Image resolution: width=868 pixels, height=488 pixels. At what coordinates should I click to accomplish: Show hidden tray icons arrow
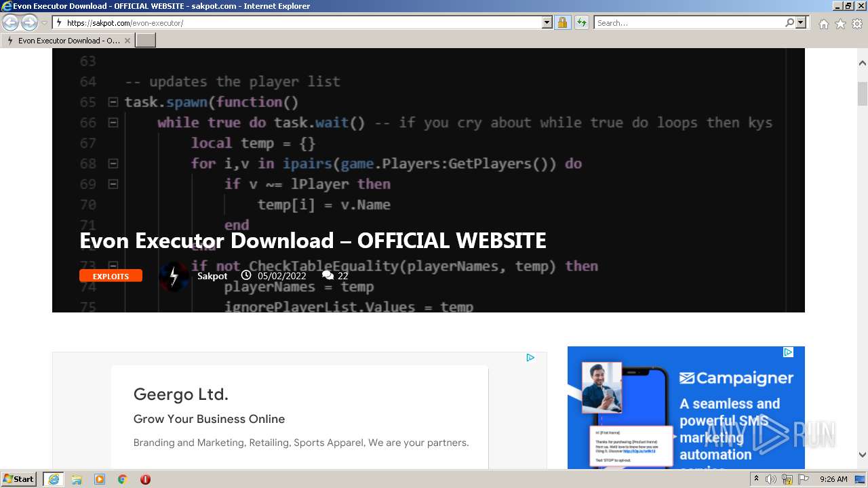point(757,479)
